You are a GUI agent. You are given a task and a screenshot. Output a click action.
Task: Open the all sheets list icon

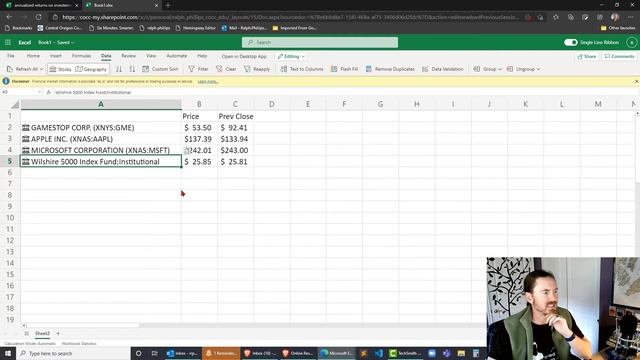(x=27, y=333)
